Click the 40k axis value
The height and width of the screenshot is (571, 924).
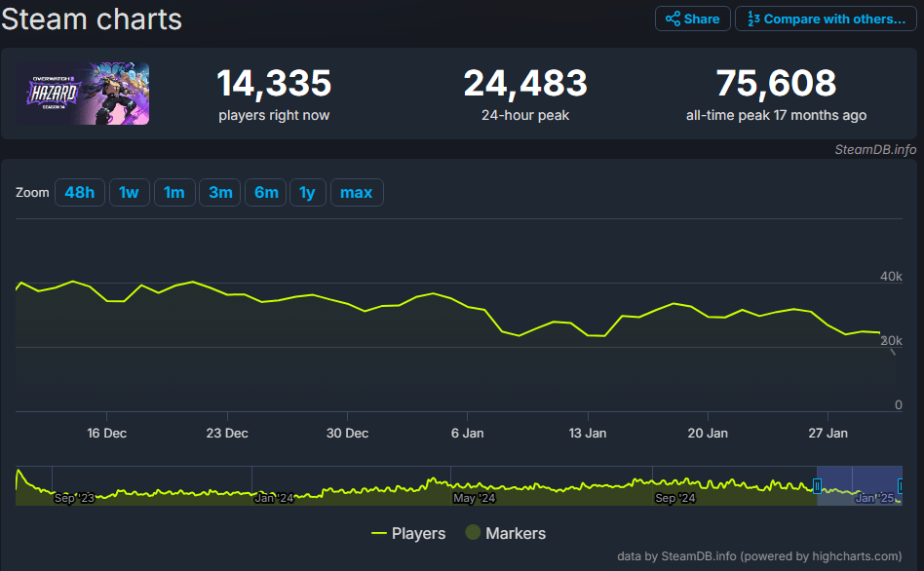click(891, 277)
